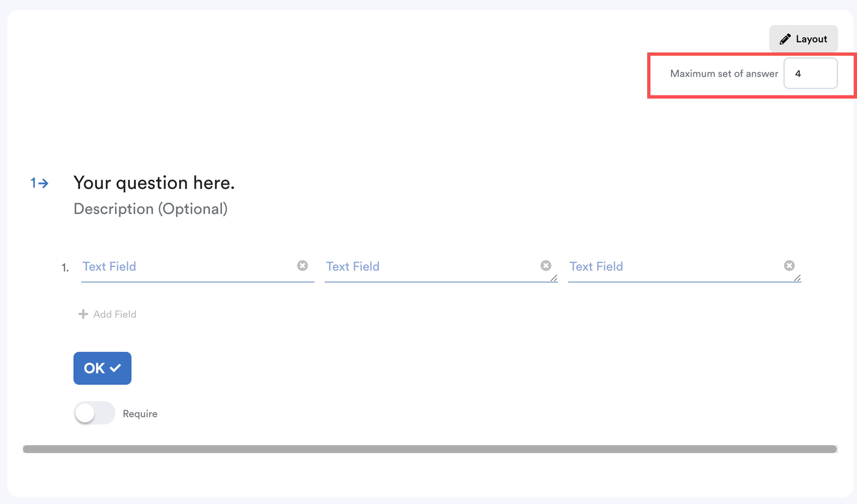857x504 pixels.
Task: Click the Require label text
Action: 140,414
